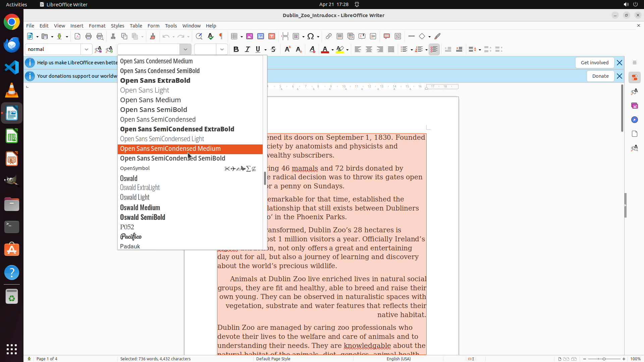Image resolution: width=644 pixels, height=362 pixels.
Task: Click the Print toolbar icon
Action: (89, 36)
